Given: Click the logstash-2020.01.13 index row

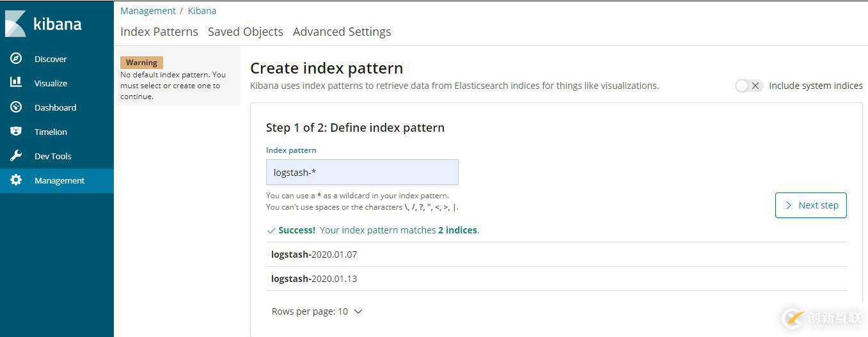Looking at the screenshot, I should pos(556,279).
